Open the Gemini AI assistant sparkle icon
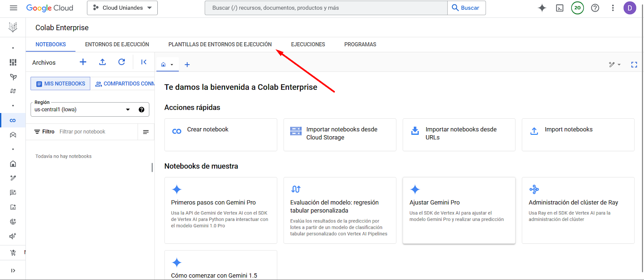This screenshot has height=280, width=644. pos(542,8)
